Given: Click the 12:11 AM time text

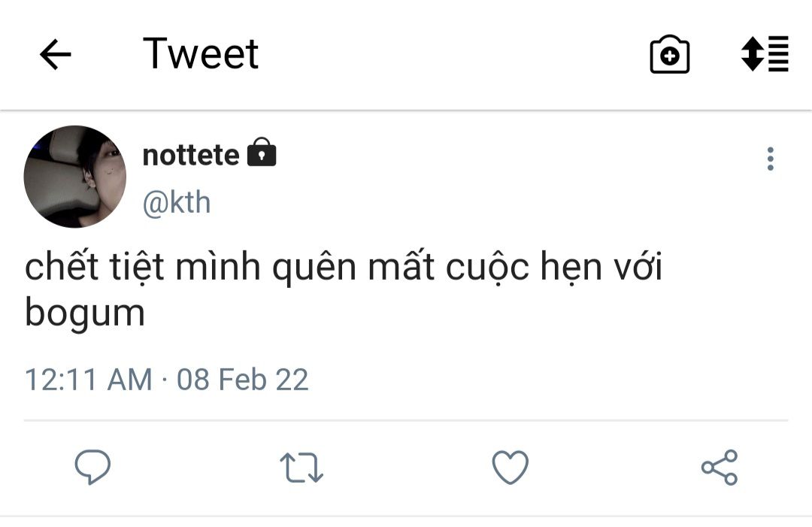Looking at the screenshot, I should pyautogui.click(x=88, y=379).
